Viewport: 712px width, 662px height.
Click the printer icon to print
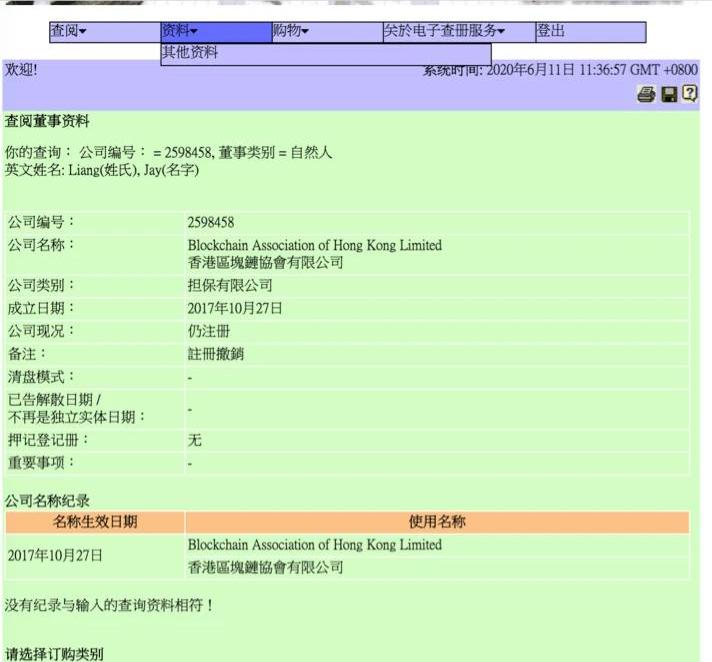click(x=646, y=94)
